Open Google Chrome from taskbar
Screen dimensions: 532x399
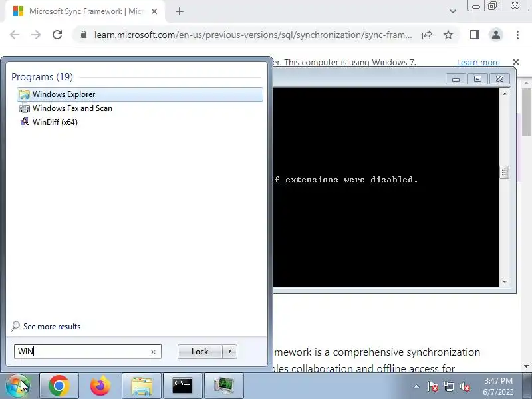pyautogui.click(x=59, y=386)
